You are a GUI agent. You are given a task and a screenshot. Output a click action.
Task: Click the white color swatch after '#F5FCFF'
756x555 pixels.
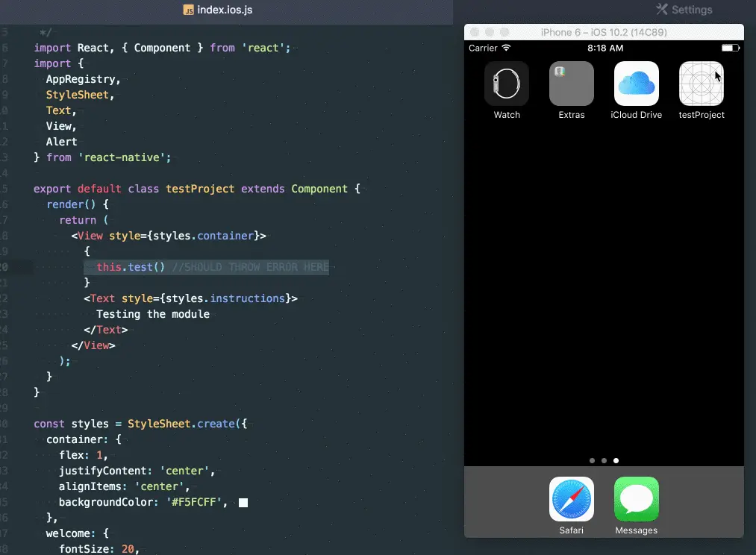click(243, 503)
